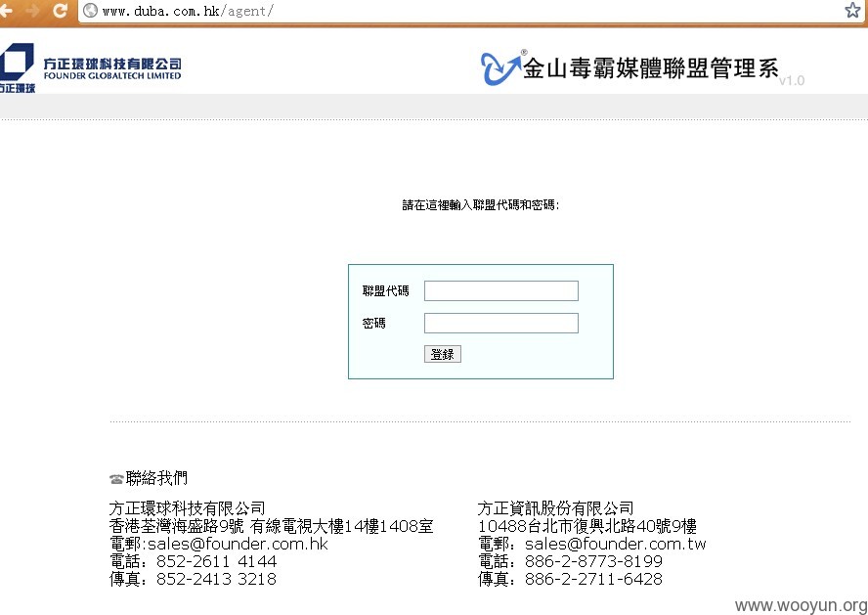Click the 聯絡我們 heading
Viewport: 868px width, 615px height.
[x=156, y=478]
